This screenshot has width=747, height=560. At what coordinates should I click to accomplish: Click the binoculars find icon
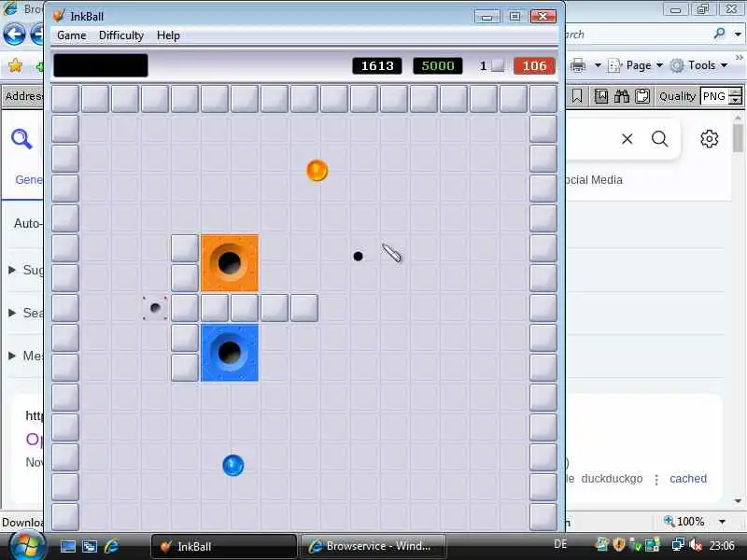tap(622, 97)
